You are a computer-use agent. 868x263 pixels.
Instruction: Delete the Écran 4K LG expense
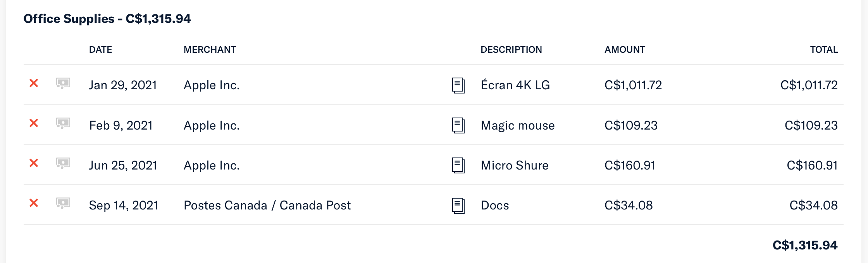pos(34,83)
